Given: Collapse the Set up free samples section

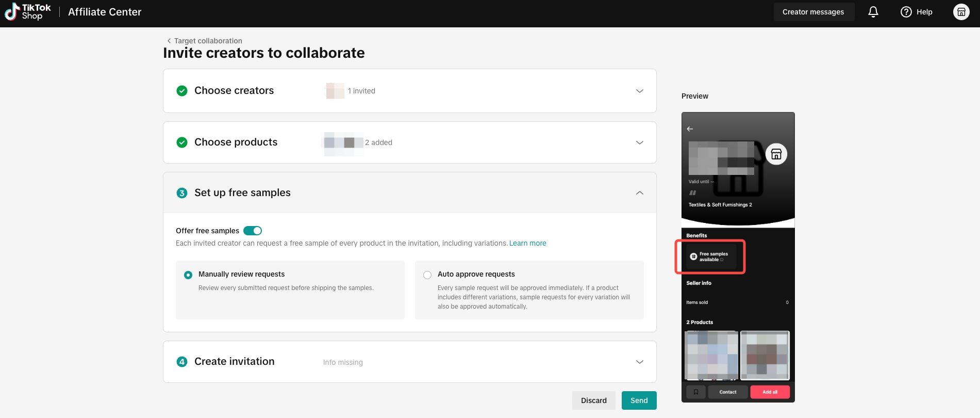Looking at the screenshot, I should [640, 192].
